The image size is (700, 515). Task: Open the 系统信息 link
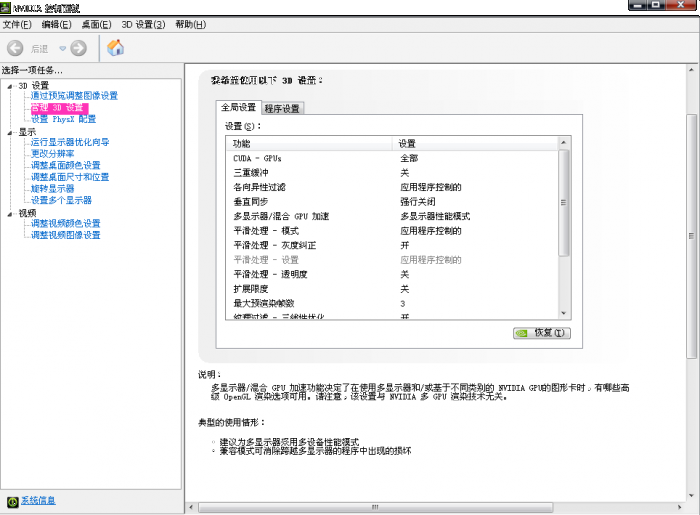38,500
